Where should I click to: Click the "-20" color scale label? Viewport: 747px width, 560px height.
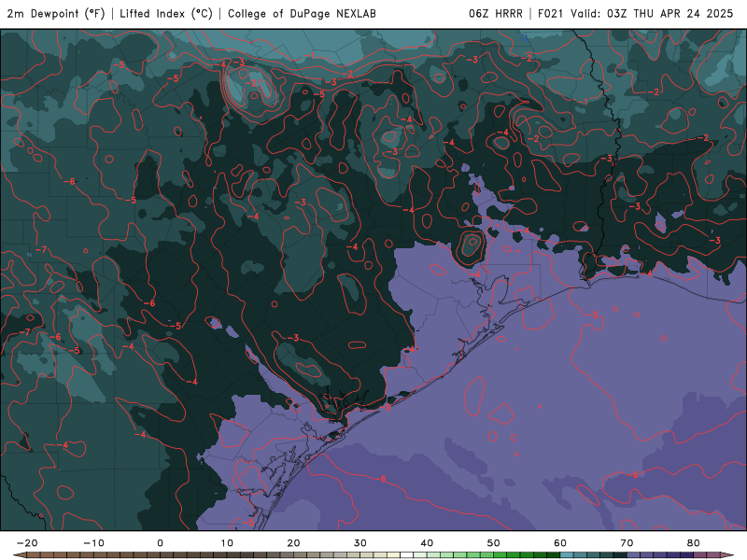(x=27, y=543)
